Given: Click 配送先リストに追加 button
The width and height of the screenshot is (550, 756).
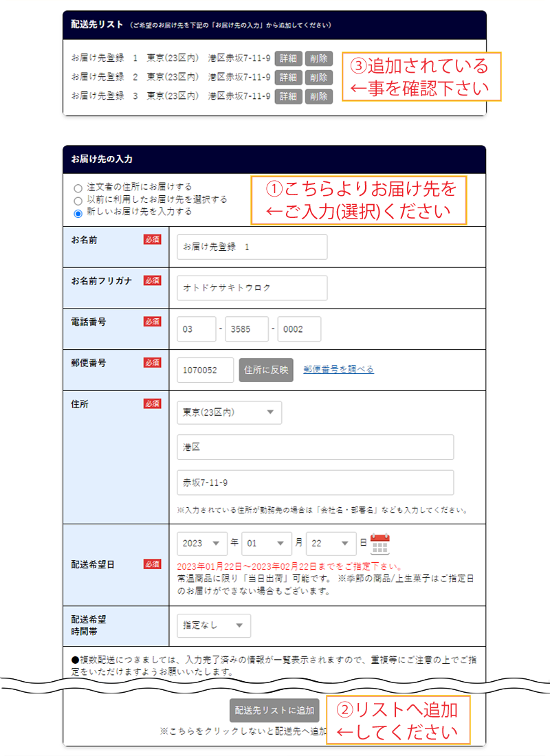Looking at the screenshot, I should 274,711.
